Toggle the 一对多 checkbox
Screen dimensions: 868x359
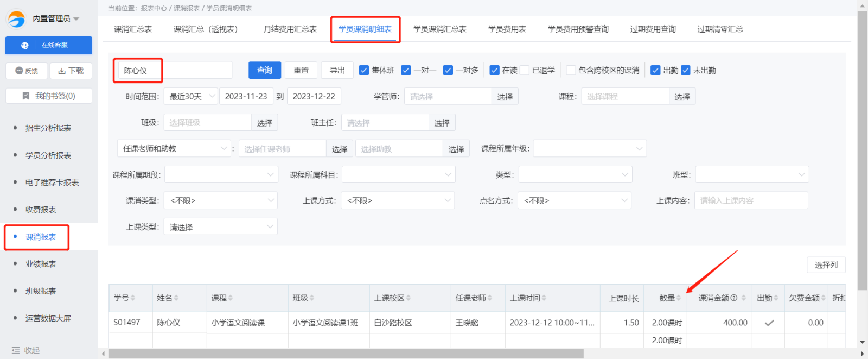pos(448,70)
